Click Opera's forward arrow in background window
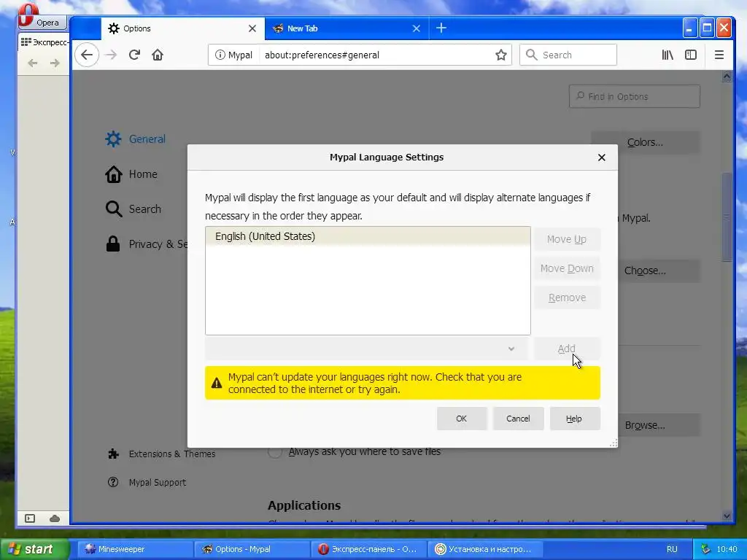The image size is (747, 560). [55, 63]
